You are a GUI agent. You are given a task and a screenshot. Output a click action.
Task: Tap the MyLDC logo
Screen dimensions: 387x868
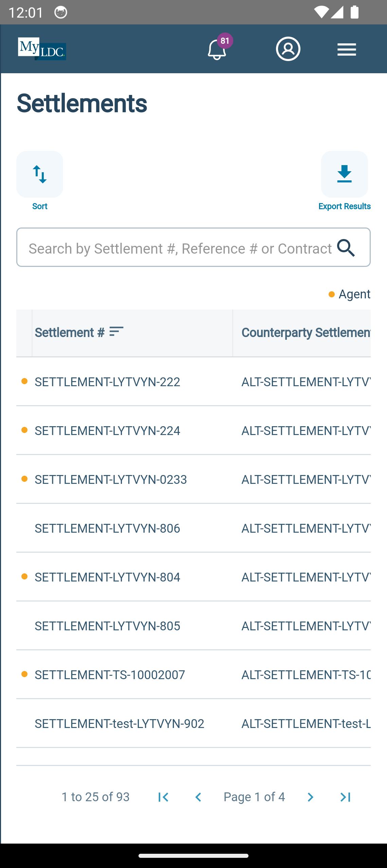(x=42, y=49)
